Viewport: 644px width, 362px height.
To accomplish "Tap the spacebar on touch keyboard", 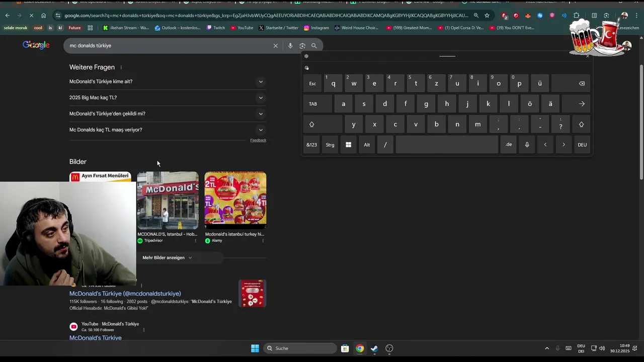I will (x=447, y=145).
